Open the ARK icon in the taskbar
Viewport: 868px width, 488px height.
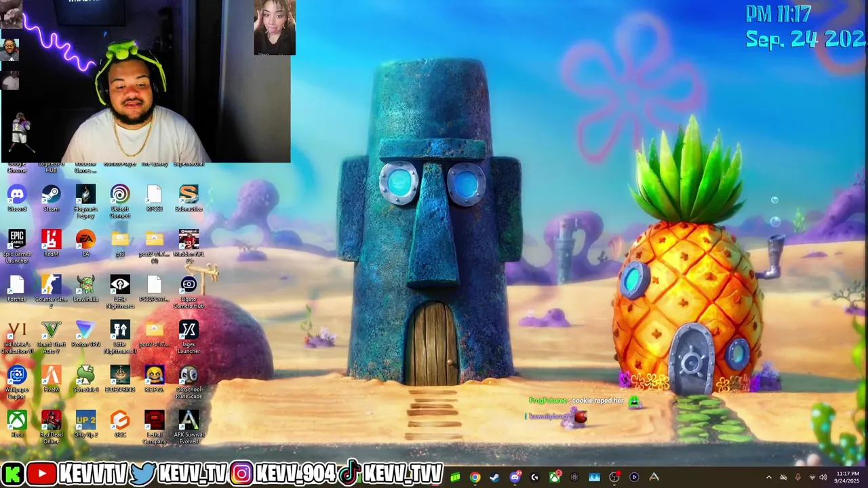pyautogui.click(x=654, y=477)
